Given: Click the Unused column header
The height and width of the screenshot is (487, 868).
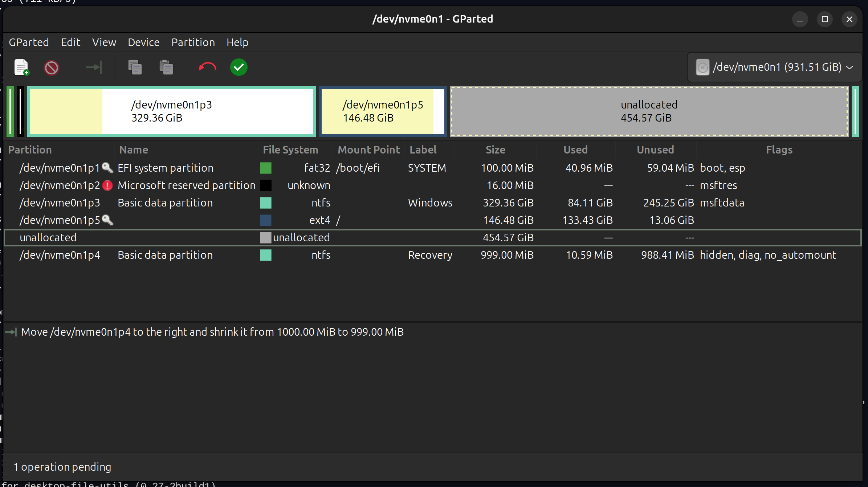Looking at the screenshot, I should (x=655, y=150).
